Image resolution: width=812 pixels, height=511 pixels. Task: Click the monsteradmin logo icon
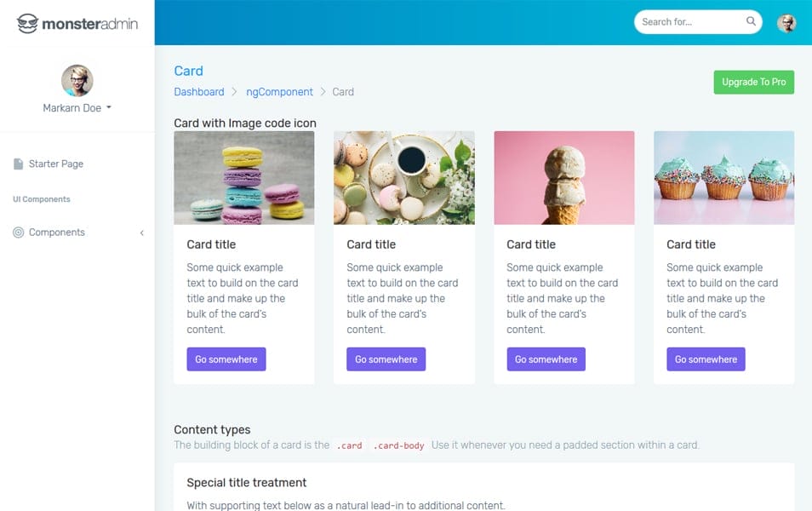click(27, 23)
